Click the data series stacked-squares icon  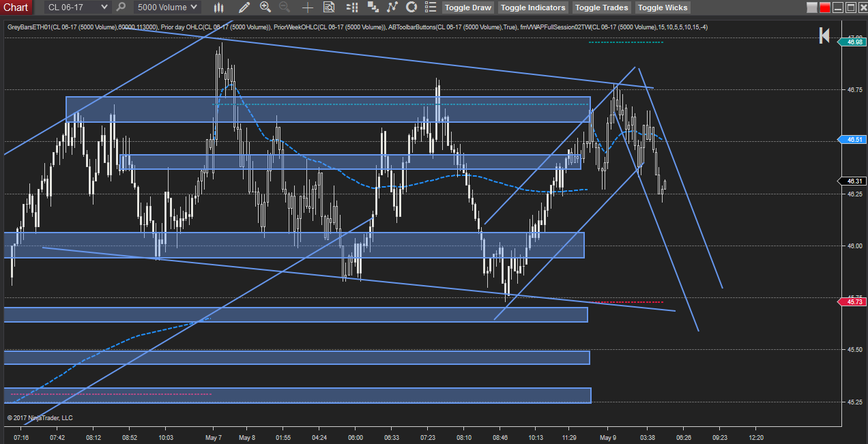(373, 8)
